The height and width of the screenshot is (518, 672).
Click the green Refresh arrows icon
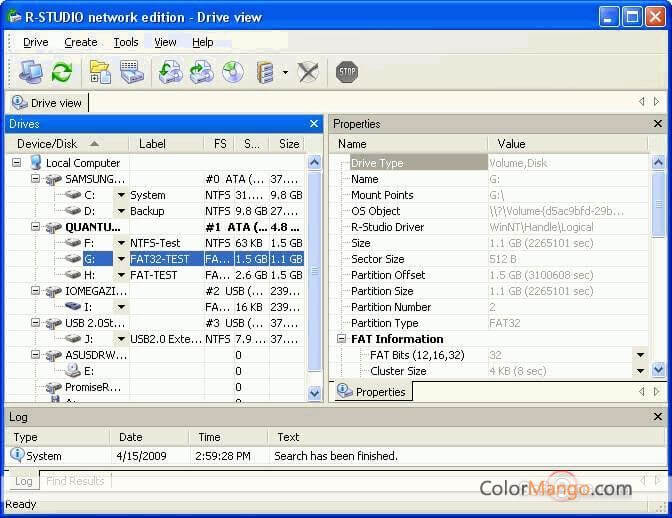point(62,72)
